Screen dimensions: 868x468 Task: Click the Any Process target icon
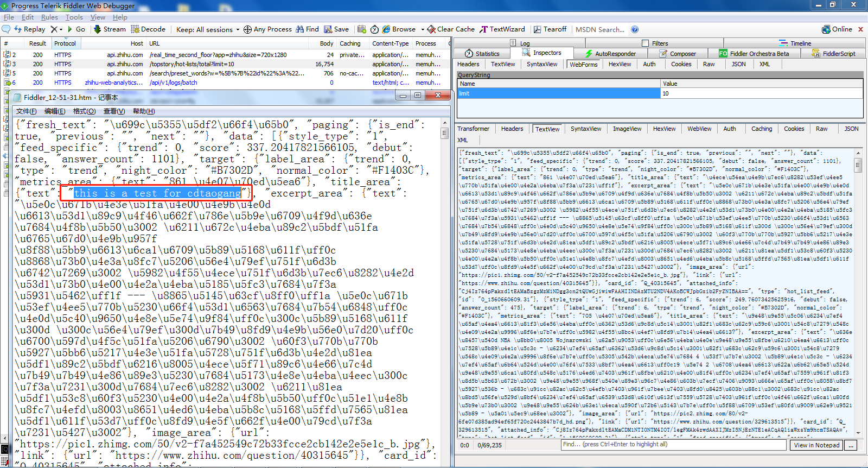coord(247,29)
